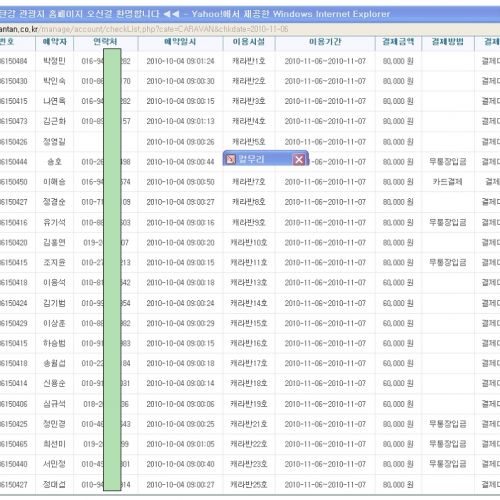Select the 캐라반8호 facility cell

249,202
